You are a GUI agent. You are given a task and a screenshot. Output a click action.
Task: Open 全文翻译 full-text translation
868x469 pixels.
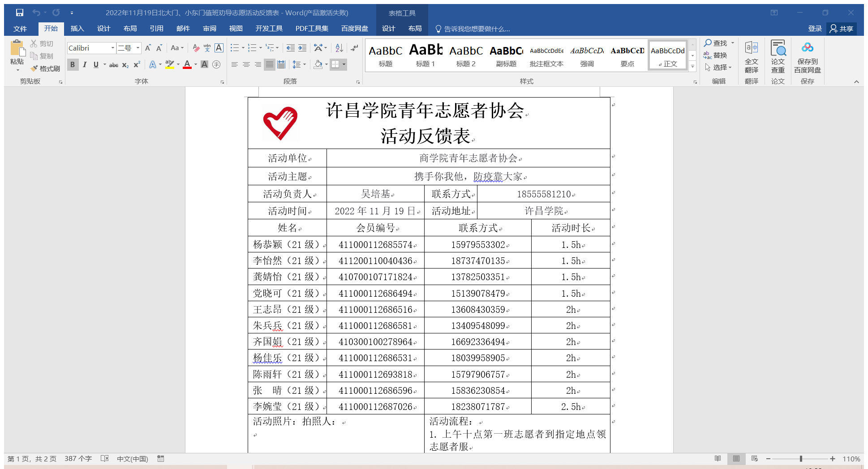point(751,57)
